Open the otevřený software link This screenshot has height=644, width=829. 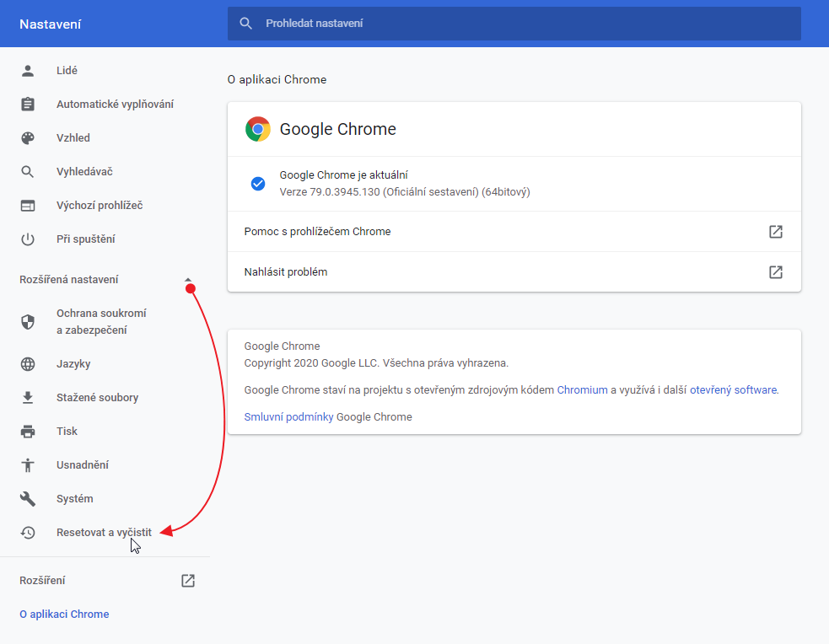[x=734, y=390]
